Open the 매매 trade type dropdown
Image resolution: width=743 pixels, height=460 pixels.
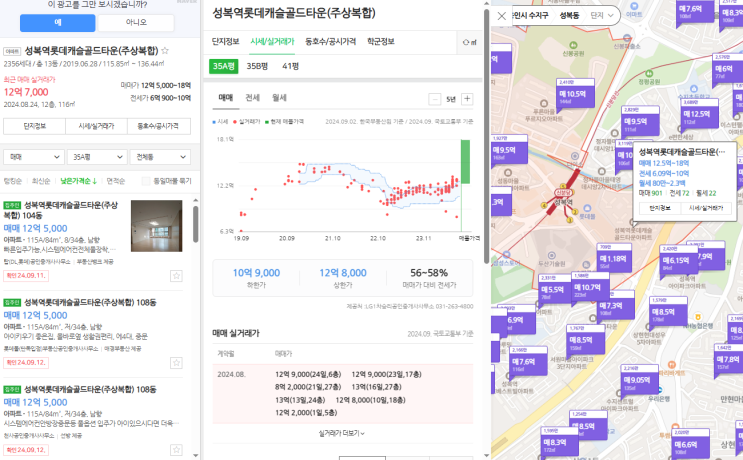click(x=34, y=157)
